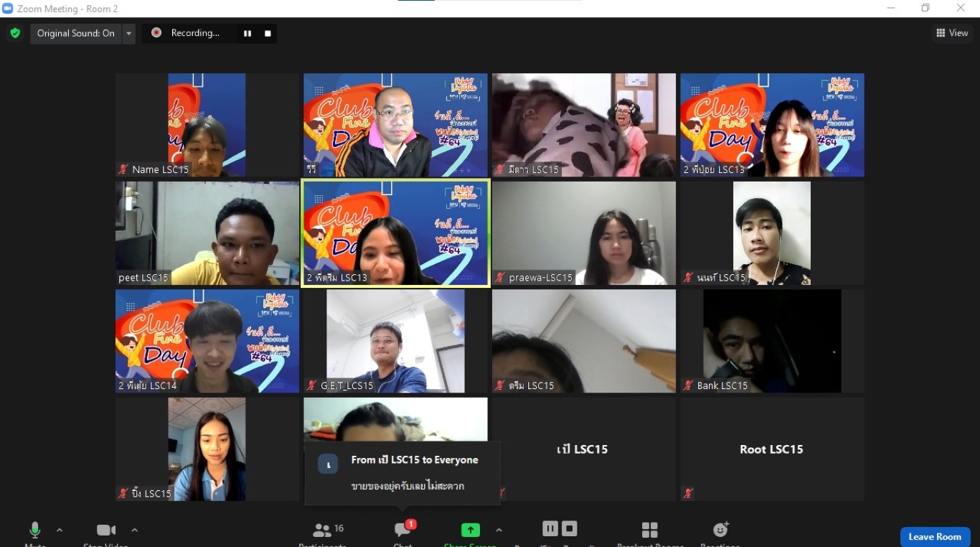Click the red unread chat badge
The width and height of the screenshot is (980, 547).
click(x=411, y=525)
